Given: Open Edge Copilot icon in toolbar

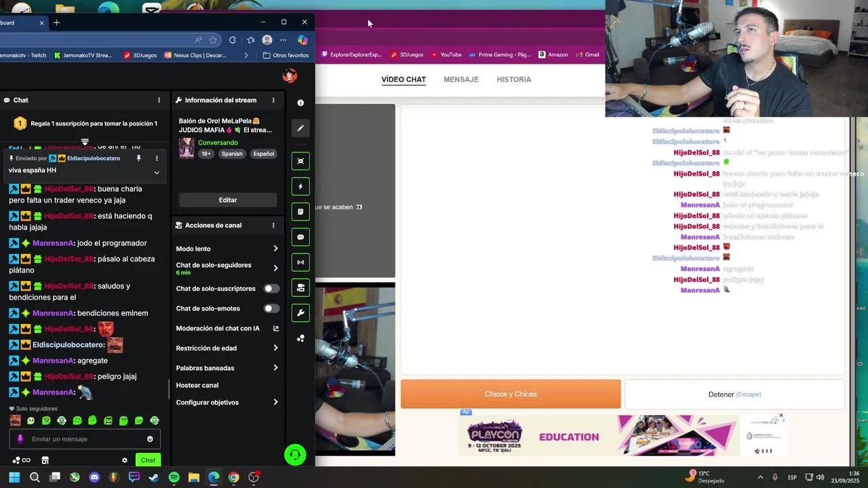Looking at the screenshot, I should [x=302, y=40].
